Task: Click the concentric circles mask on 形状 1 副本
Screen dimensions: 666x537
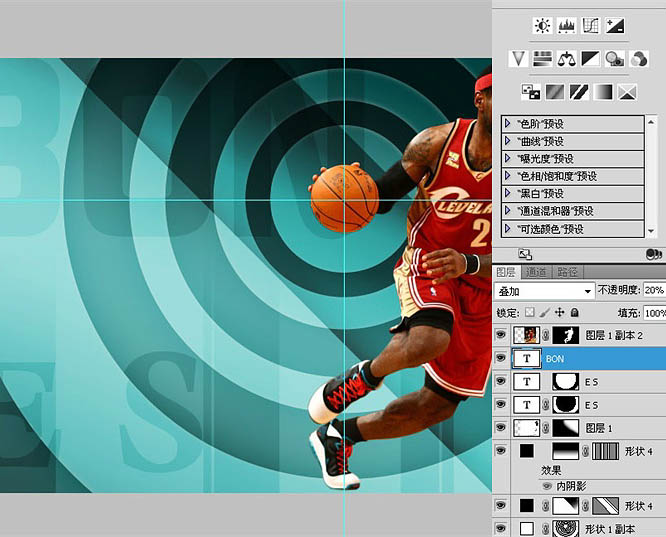Action: click(565, 529)
